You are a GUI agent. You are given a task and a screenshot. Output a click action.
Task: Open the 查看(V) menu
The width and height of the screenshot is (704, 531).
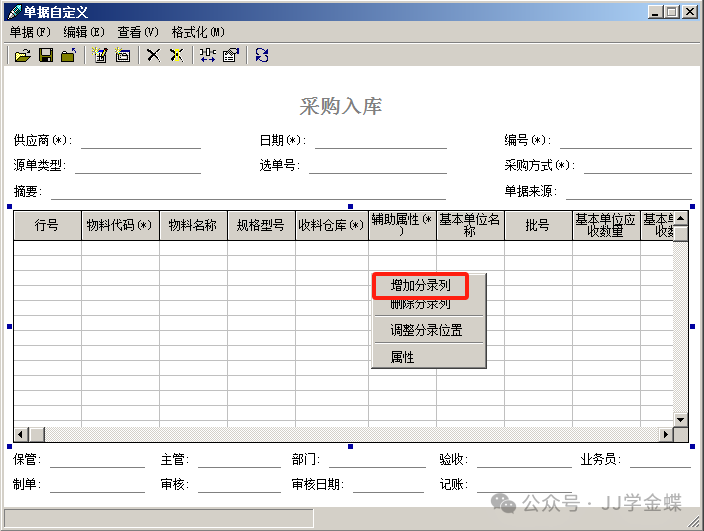coord(138,32)
